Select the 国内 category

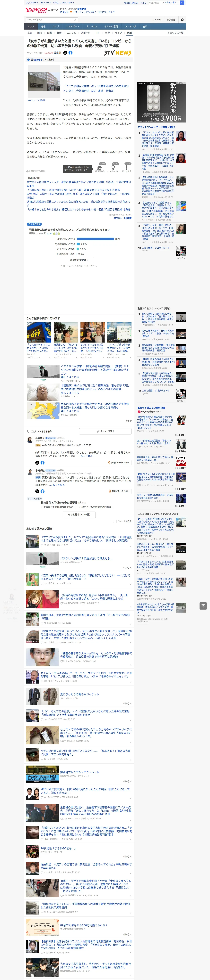click(x=40, y=33)
